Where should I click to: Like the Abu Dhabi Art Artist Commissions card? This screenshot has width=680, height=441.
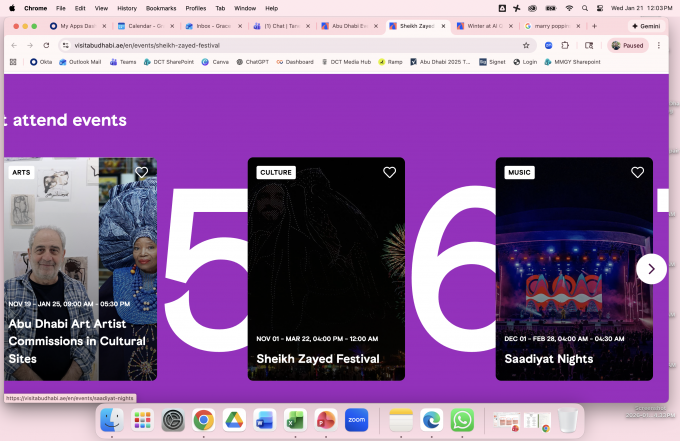tap(142, 172)
